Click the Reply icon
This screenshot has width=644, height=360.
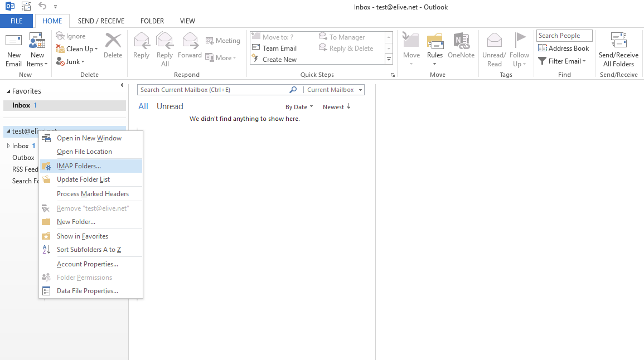pos(141,41)
